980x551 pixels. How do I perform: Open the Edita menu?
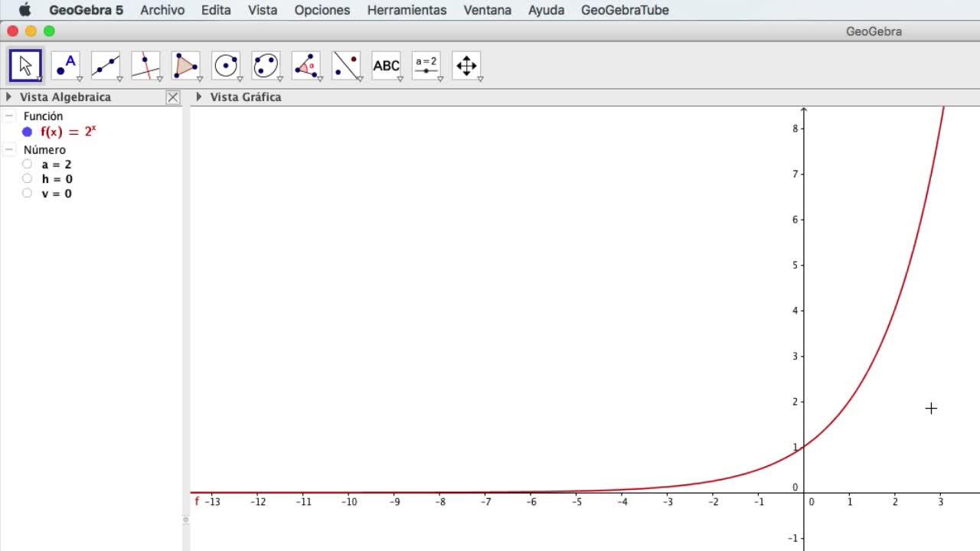pyautogui.click(x=216, y=10)
